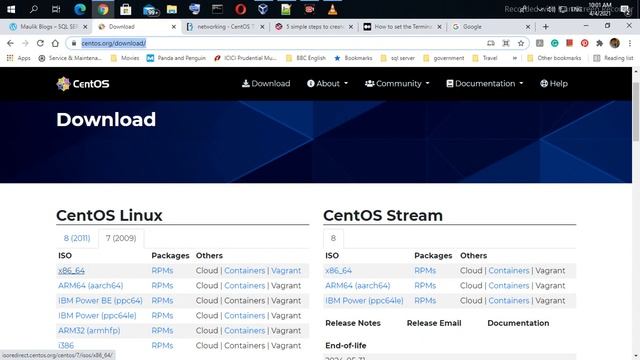Screen dimensions: 640x360
Task: Open ARM32 (armhfp) ISO link
Action: tap(89, 331)
